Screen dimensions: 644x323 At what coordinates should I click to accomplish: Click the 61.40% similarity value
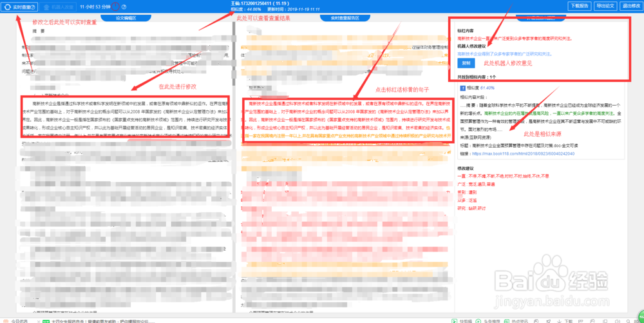487,88
